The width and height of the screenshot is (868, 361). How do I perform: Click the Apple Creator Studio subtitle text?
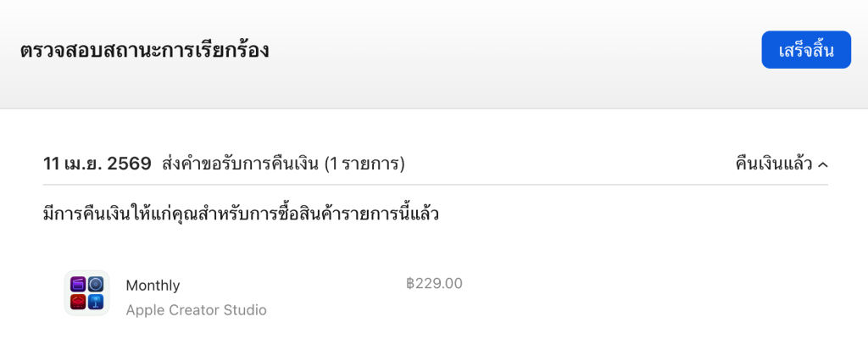196,310
